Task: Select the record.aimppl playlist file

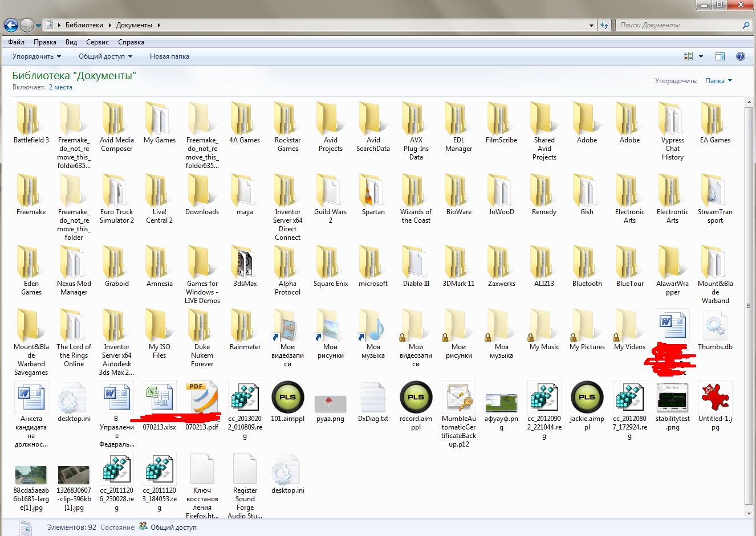Action: click(416, 405)
